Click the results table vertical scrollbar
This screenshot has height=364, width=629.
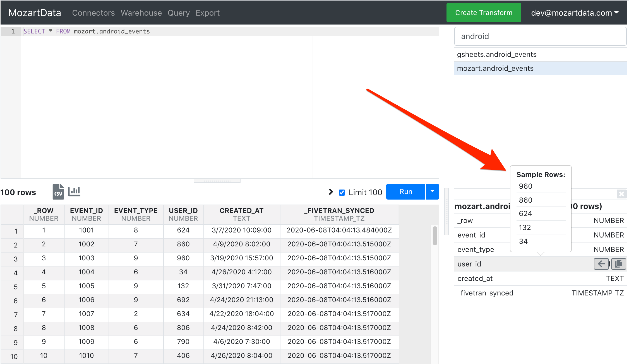[x=435, y=236]
